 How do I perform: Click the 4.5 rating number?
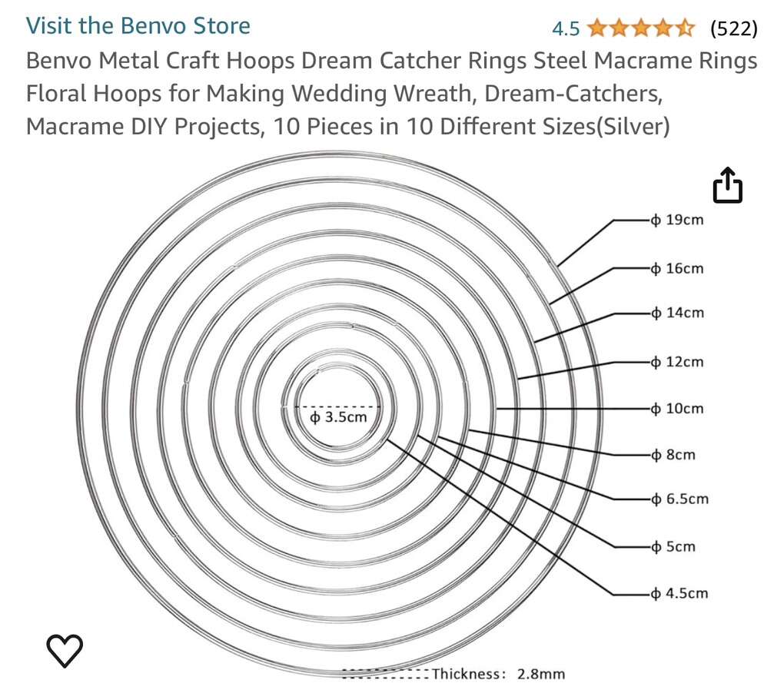pos(566,29)
